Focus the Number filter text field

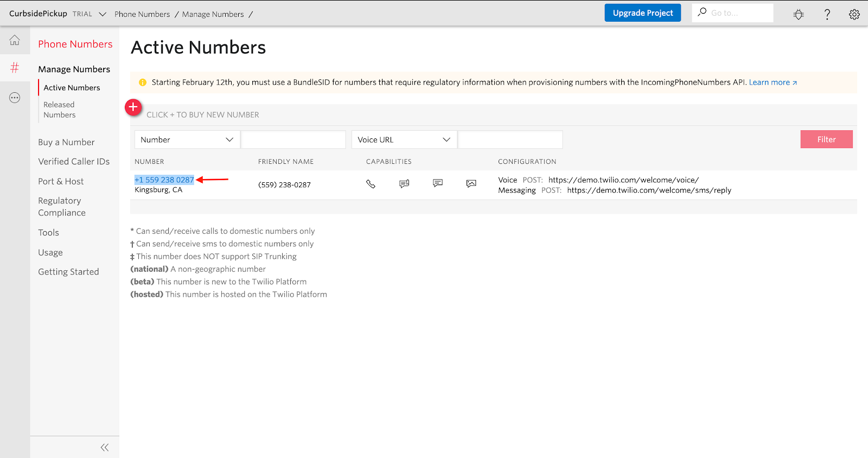click(x=293, y=139)
